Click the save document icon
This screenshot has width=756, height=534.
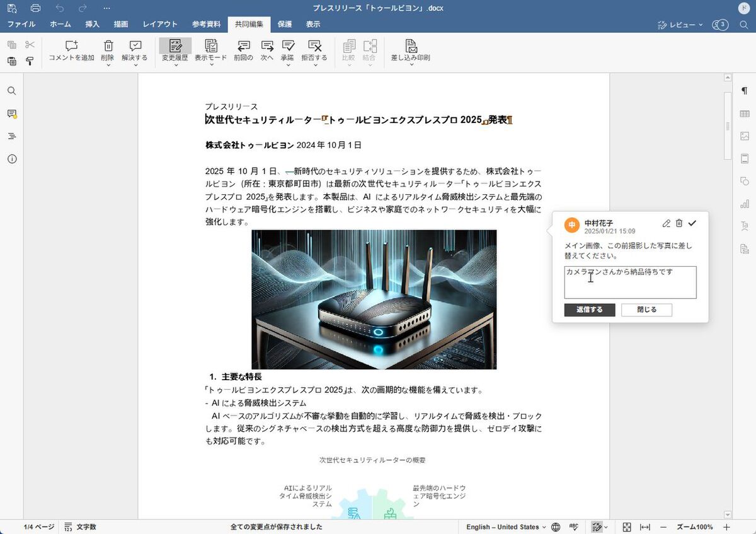12,8
